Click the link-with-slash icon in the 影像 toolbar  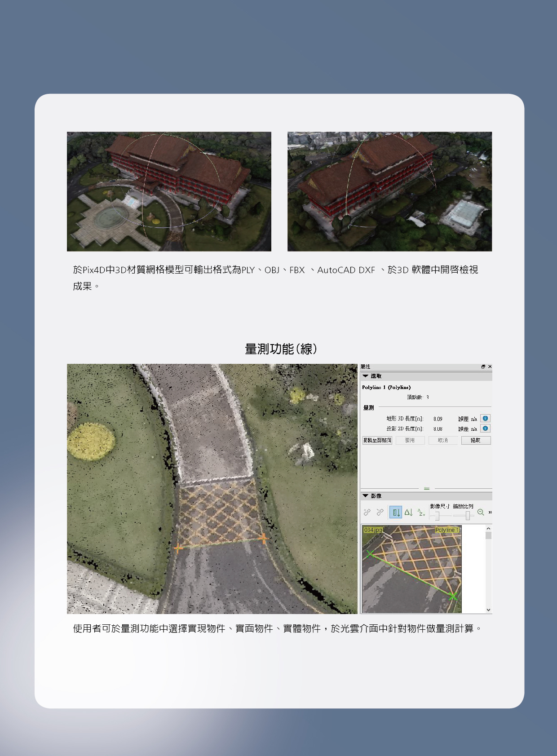pos(380,512)
